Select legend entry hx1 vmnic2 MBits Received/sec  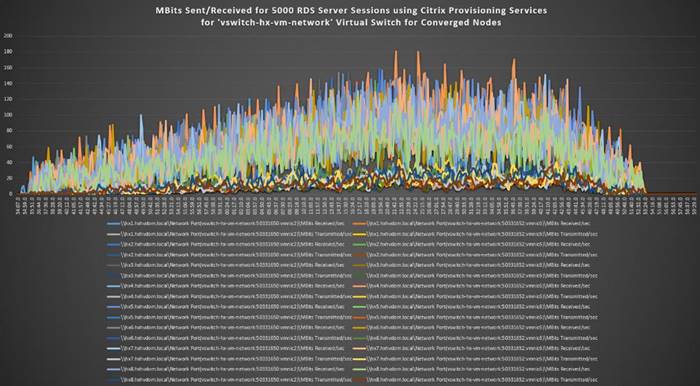pyautogui.click(x=226, y=223)
